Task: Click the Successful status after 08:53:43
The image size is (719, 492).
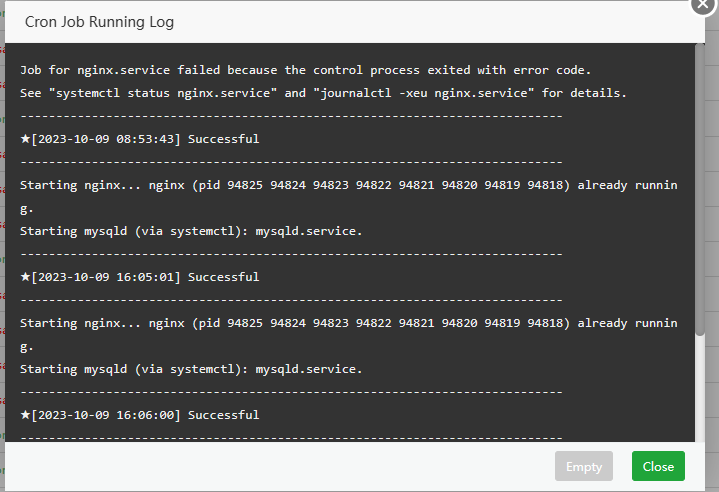Action: [x=223, y=139]
